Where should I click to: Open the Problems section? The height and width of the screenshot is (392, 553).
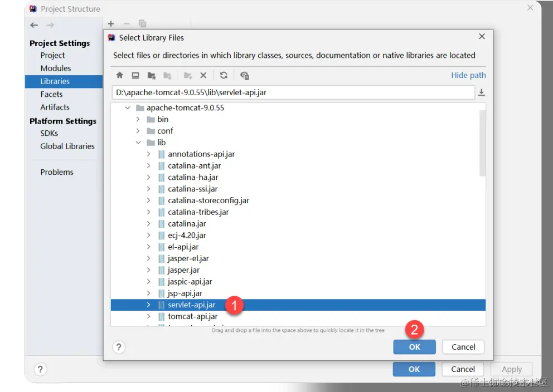tap(57, 172)
